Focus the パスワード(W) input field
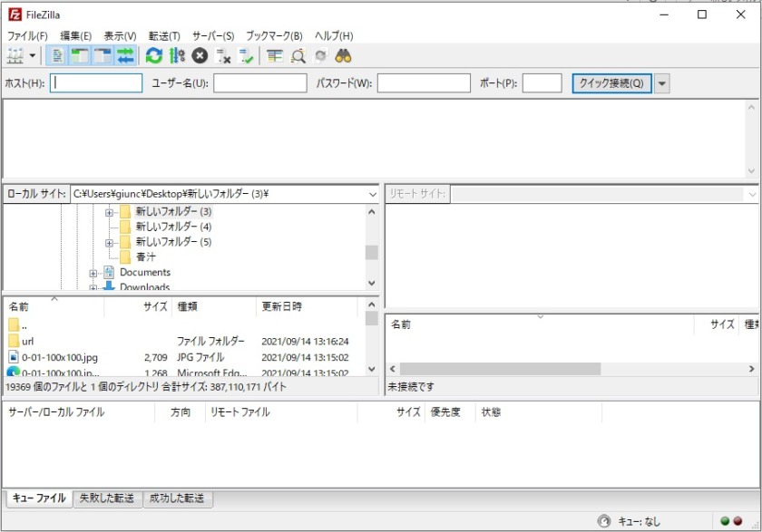This screenshot has height=532, width=762. (424, 83)
